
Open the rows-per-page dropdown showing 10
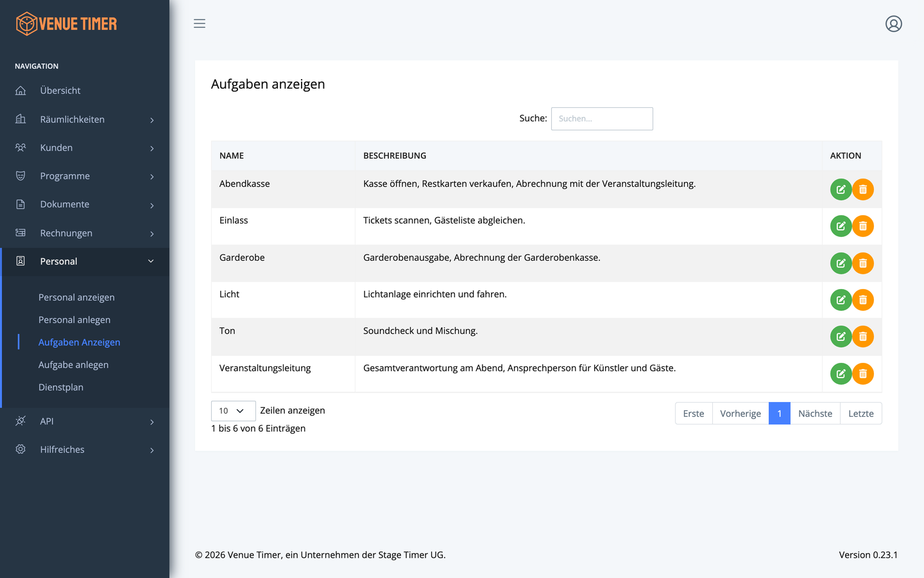click(x=234, y=411)
